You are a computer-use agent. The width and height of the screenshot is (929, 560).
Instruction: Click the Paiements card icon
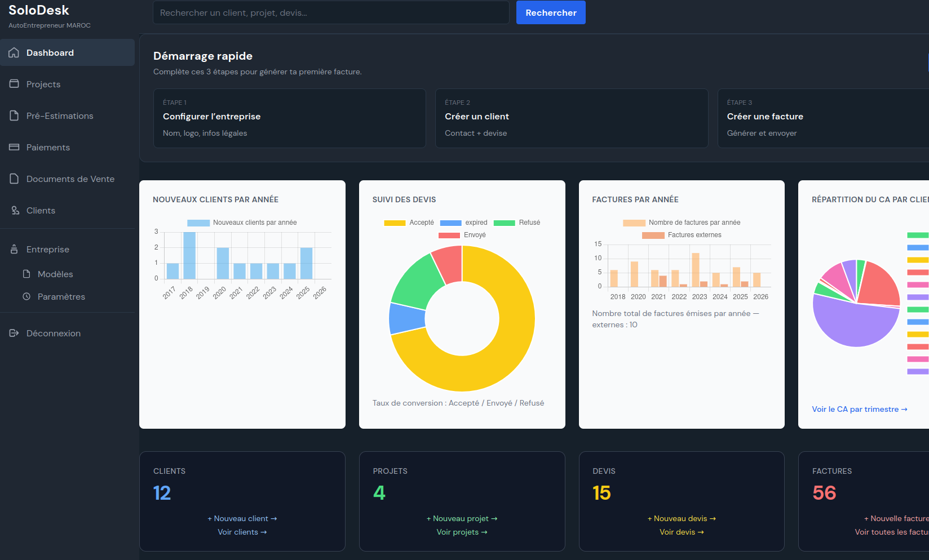click(14, 147)
